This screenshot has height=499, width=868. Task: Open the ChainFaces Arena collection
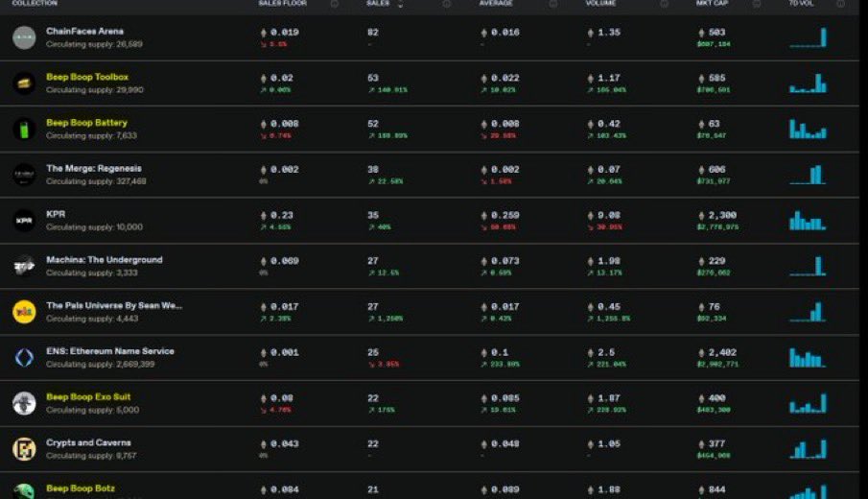pyautogui.click(x=84, y=31)
